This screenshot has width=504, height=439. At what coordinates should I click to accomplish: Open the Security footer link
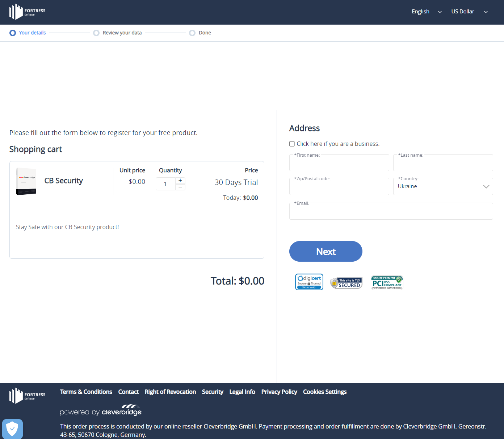pos(213,392)
